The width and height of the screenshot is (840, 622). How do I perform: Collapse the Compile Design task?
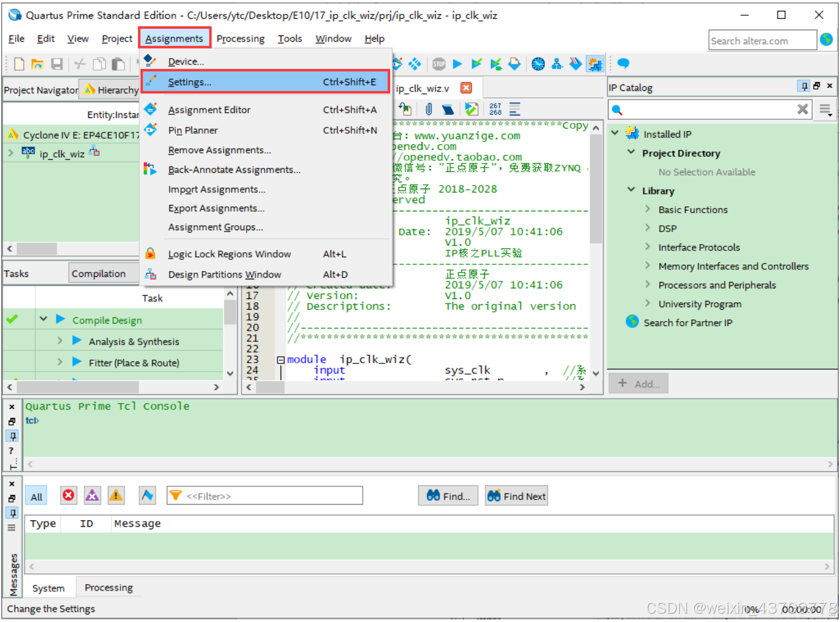pyautogui.click(x=44, y=319)
